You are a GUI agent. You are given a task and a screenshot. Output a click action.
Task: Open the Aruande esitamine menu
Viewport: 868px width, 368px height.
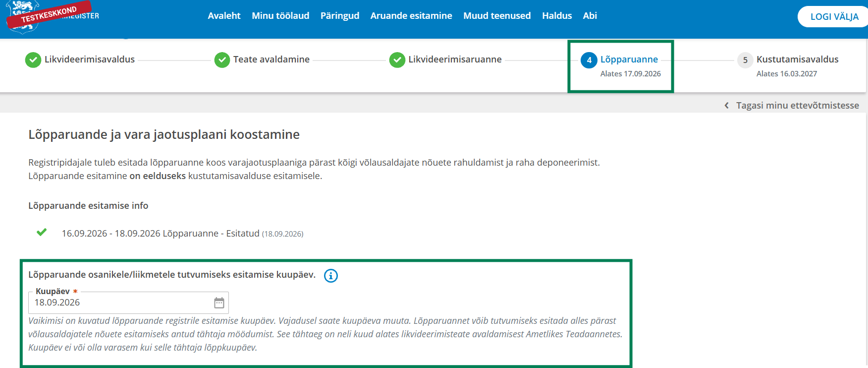(411, 15)
